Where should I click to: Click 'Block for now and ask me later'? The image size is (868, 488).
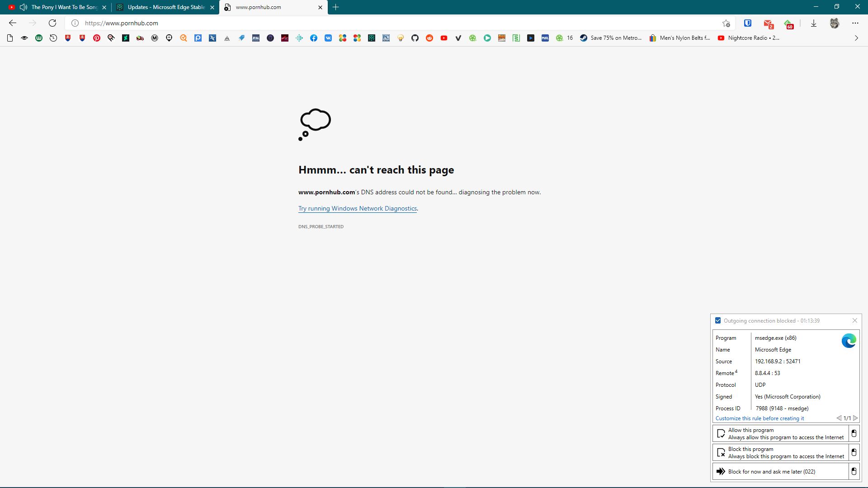780,472
